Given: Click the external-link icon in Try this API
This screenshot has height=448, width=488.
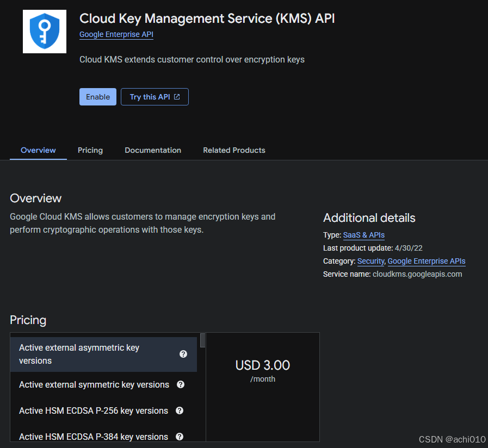Looking at the screenshot, I should 177,97.
